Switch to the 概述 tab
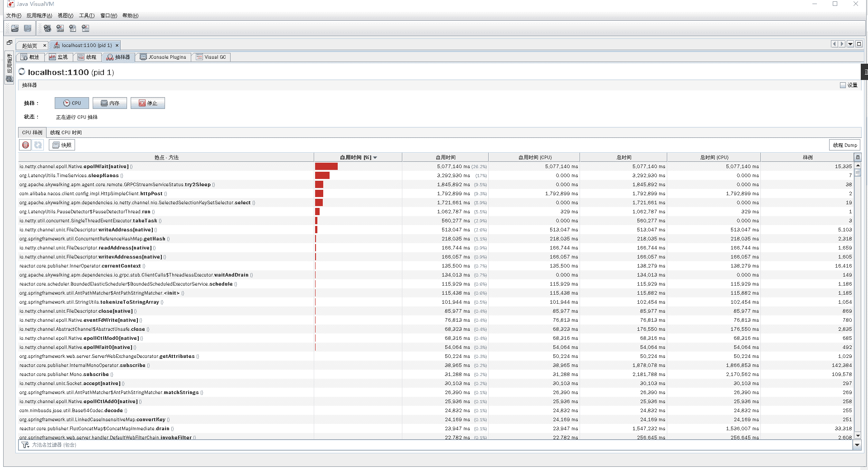Screen dimensions: 868x470 30,57
